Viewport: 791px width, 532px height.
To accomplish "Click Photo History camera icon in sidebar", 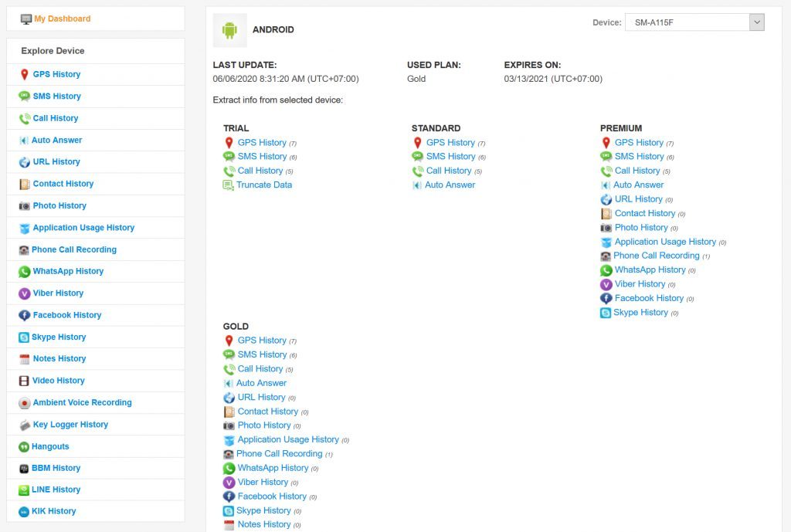I will 24,205.
